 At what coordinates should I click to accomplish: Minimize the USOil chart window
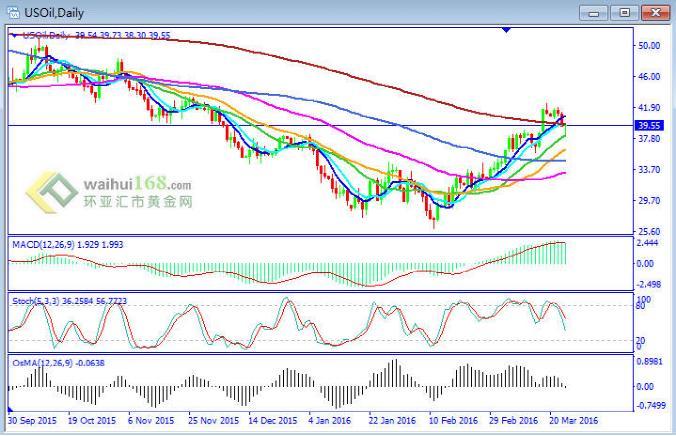(597, 12)
